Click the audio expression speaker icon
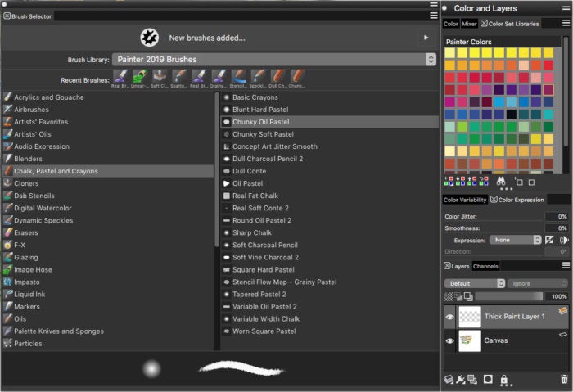 pyautogui.click(x=564, y=240)
